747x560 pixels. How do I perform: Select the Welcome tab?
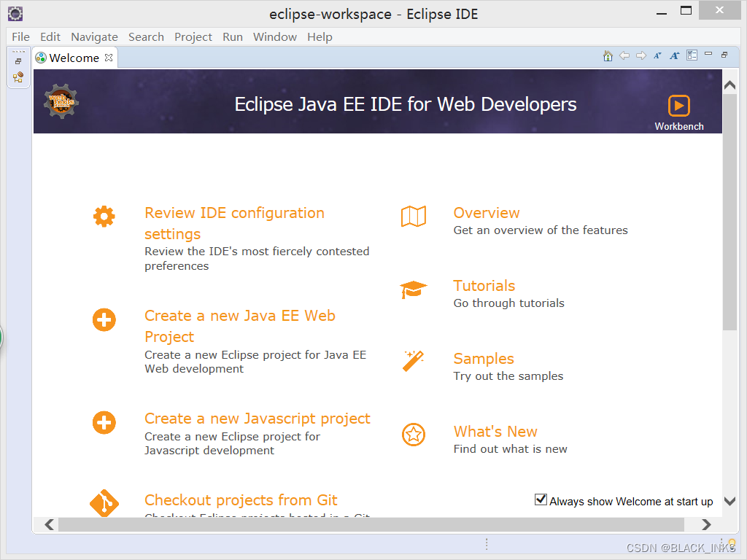coord(74,58)
